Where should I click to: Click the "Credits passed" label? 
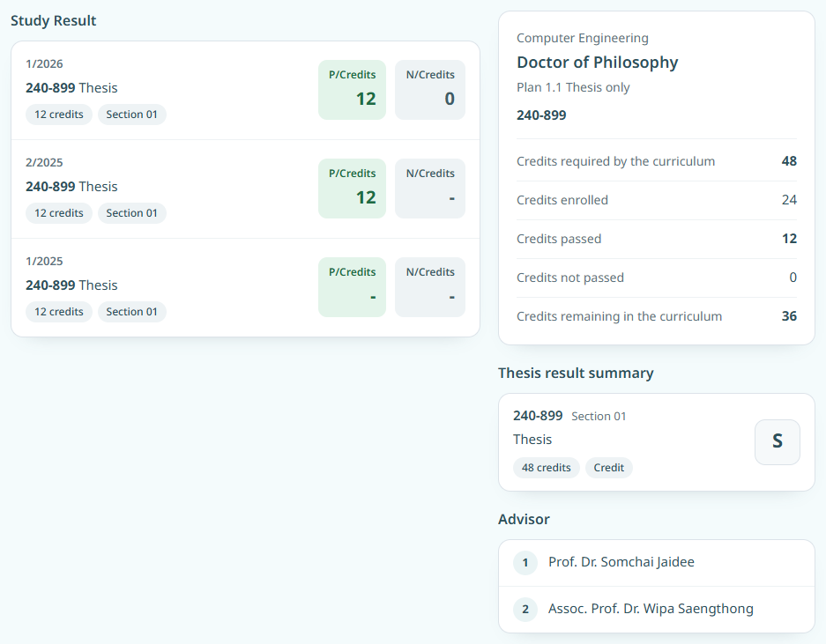(558, 239)
